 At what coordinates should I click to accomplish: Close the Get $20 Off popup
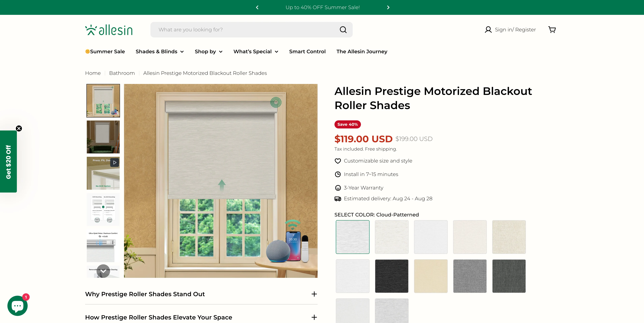(19, 128)
